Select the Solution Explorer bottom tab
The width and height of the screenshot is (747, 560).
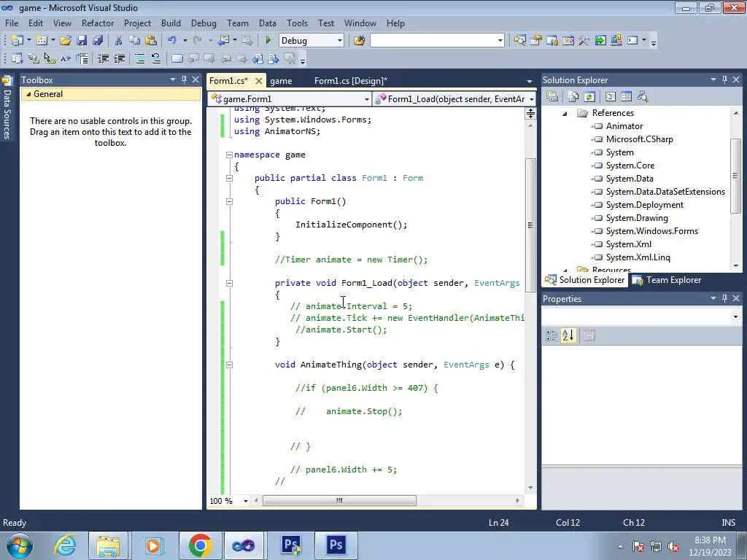585,280
